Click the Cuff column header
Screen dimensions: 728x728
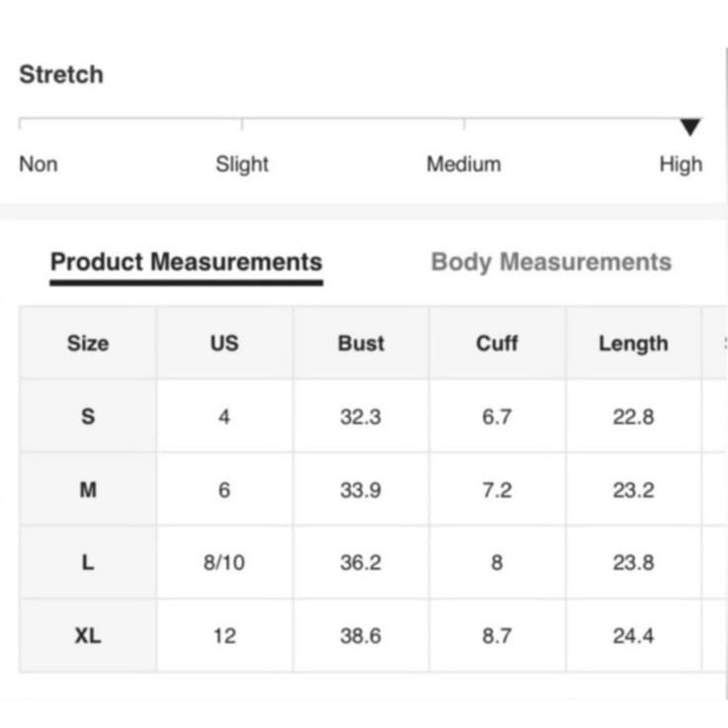[x=497, y=343]
